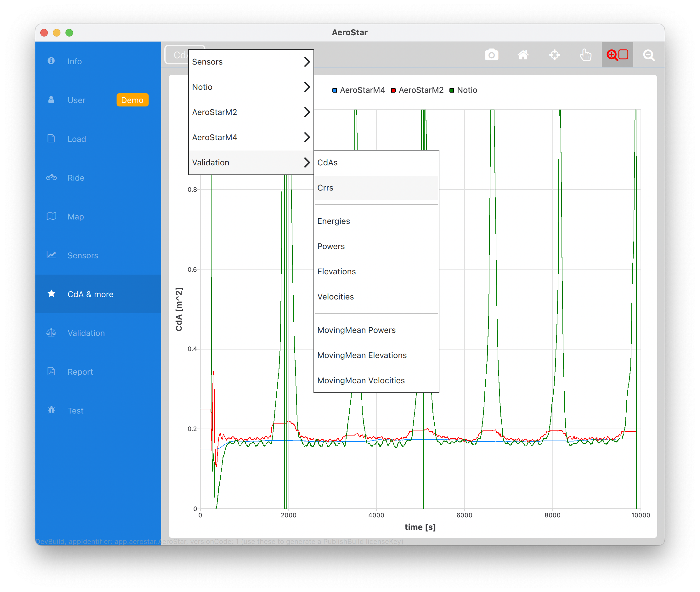Expand the AeroStarM4 submenu chevron
This screenshot has width=700, height=592.
[307, 137]
